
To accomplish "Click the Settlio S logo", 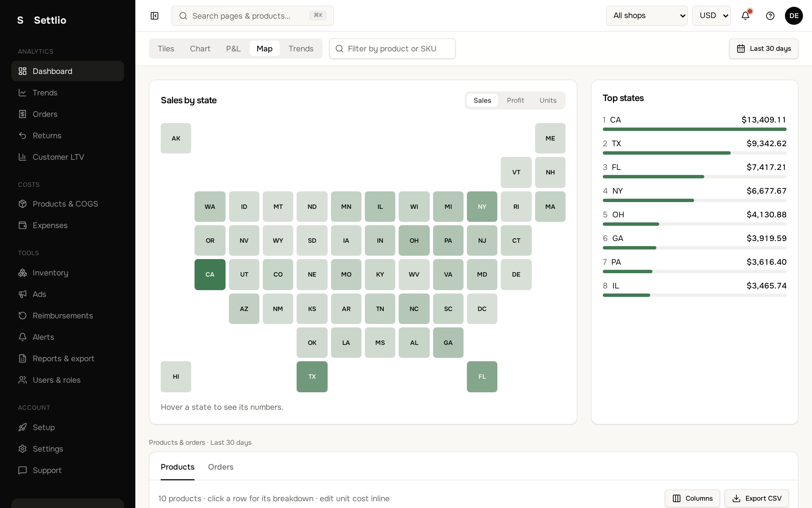I will (x=20, y=20).
